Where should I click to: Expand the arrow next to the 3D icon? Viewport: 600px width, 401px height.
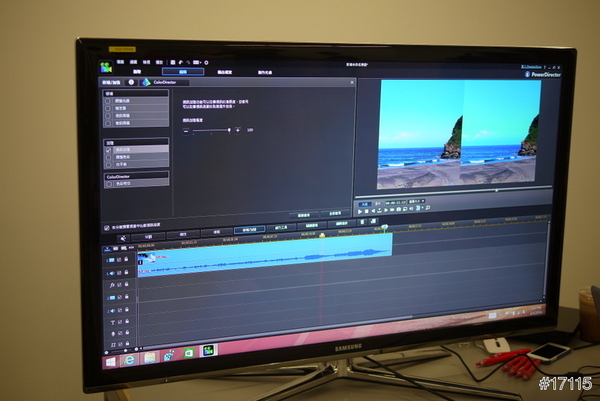tap(422, 208)
